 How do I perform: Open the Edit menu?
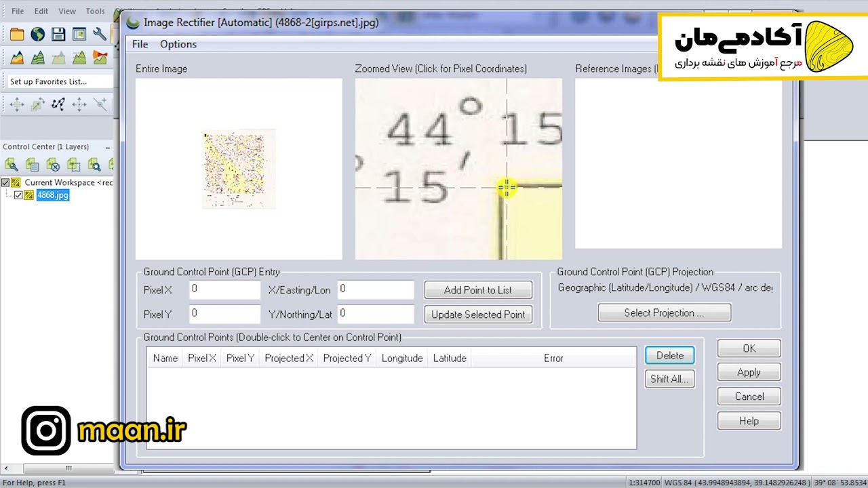pyautogui.click(x=41, y=12)
